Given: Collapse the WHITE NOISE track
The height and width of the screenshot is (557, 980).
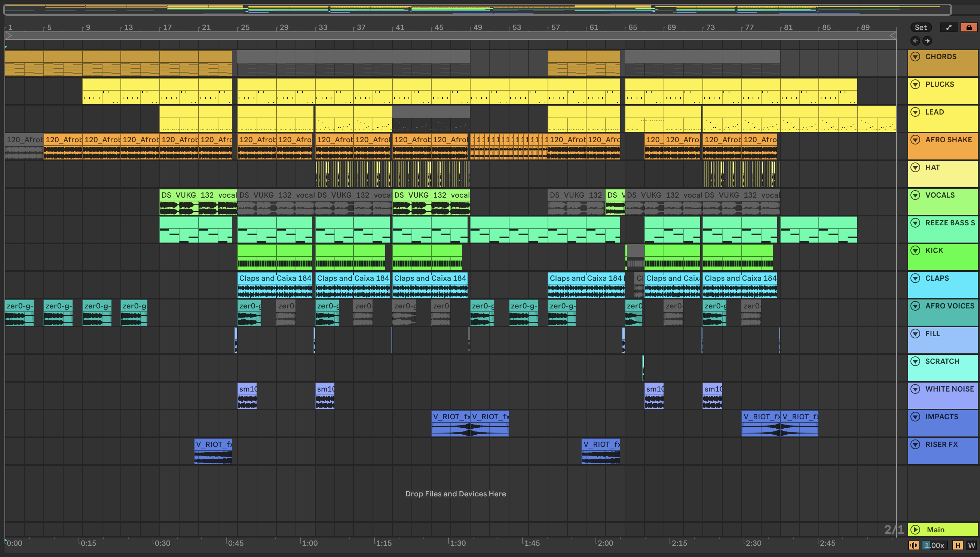Looking at the screenshot, I should click(x=915, y=389).
